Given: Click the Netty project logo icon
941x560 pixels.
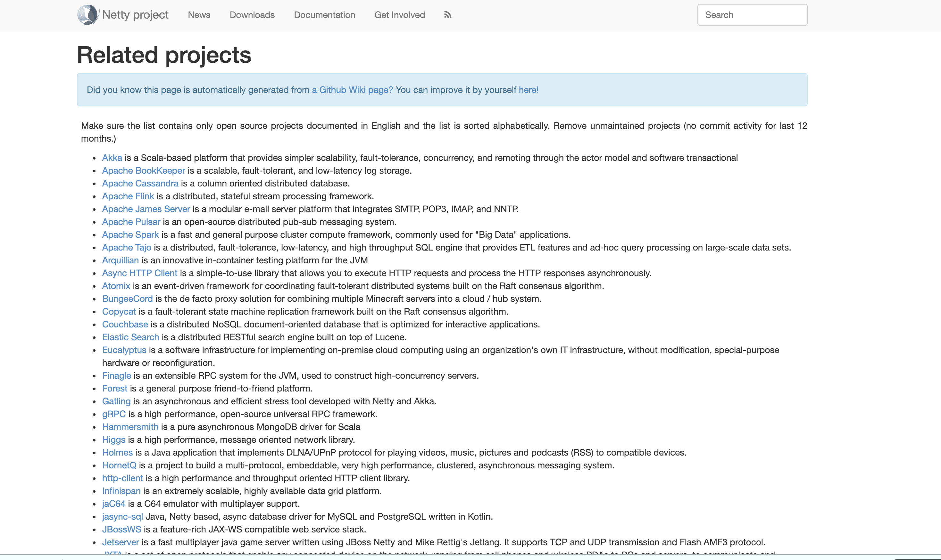Looking at the screenshot, I should (x=87, y=15).
